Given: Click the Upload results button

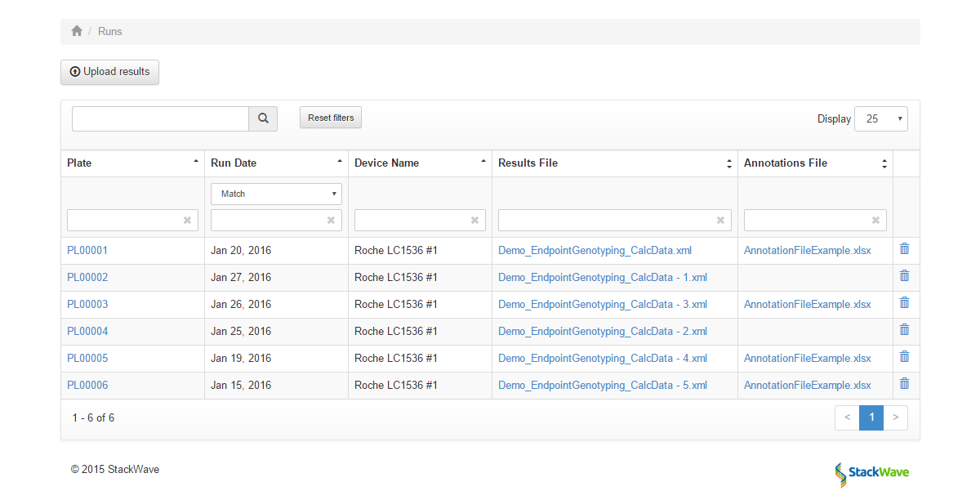Looking at the screenshot, I should coord(109,72).
